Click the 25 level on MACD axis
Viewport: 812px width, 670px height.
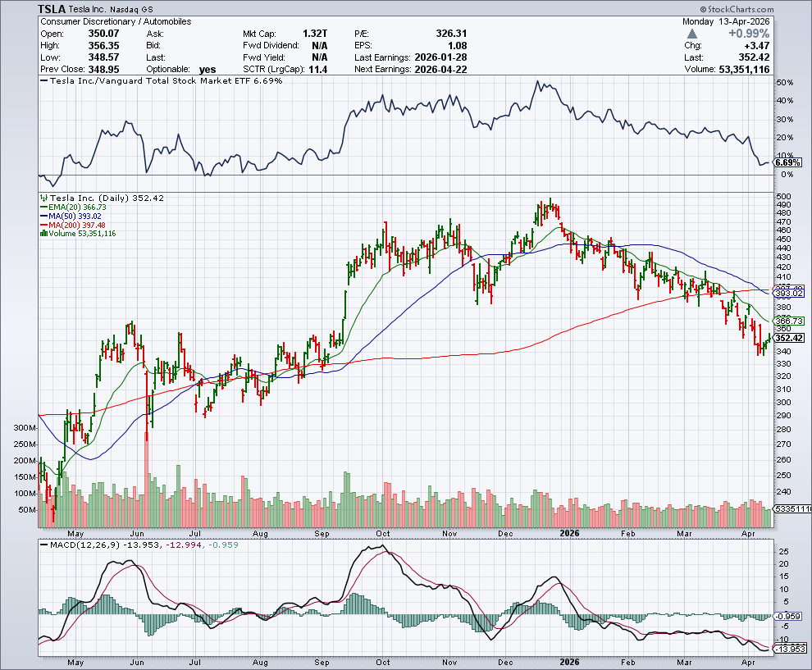[783, 551]
